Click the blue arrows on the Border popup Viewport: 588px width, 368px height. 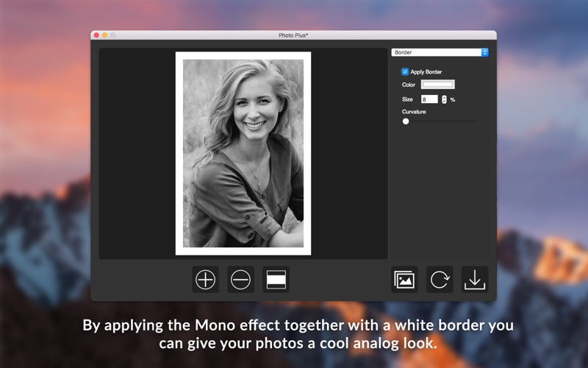coord(484,53)
